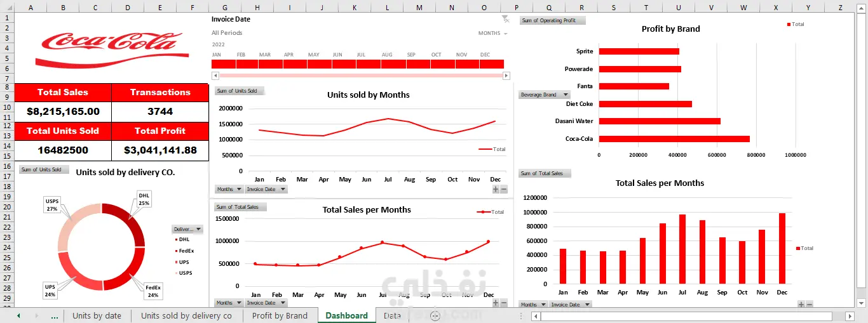Select the Coca-Cola bar in Profit by Brand
This screenshot has width=868, height=323.
click(x=674, y=138)
